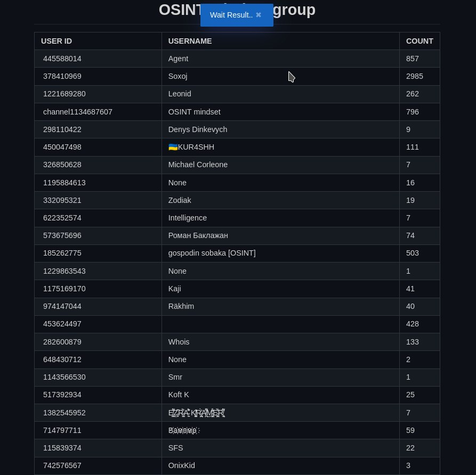Click the Whois username cell
The image size is (476, 475).
coord(179,342)
